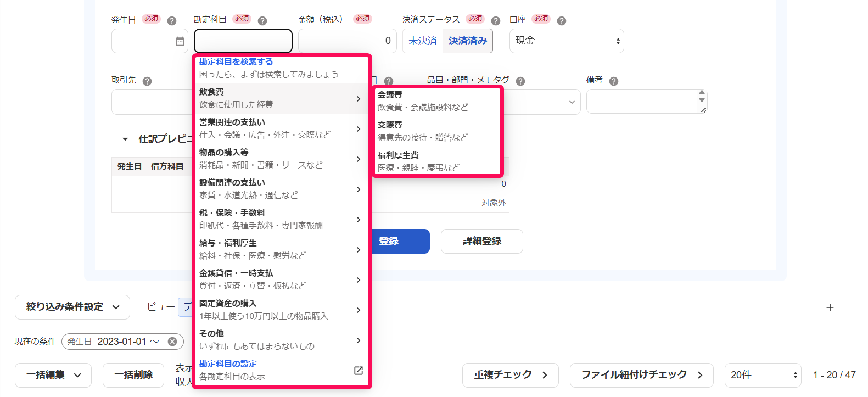The image size is (868, 397).
Task: Click help icon next to 品目・部門・メモタグ
Action: [x=520, y=81]
